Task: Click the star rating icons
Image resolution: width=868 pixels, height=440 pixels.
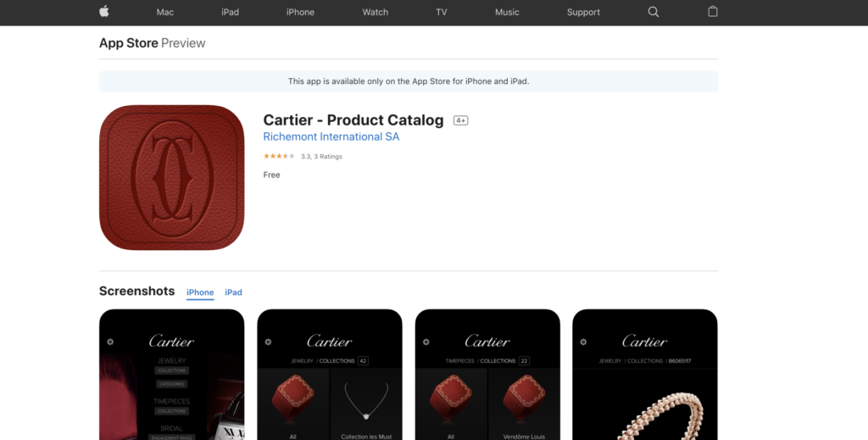Action: pos(279,156)
